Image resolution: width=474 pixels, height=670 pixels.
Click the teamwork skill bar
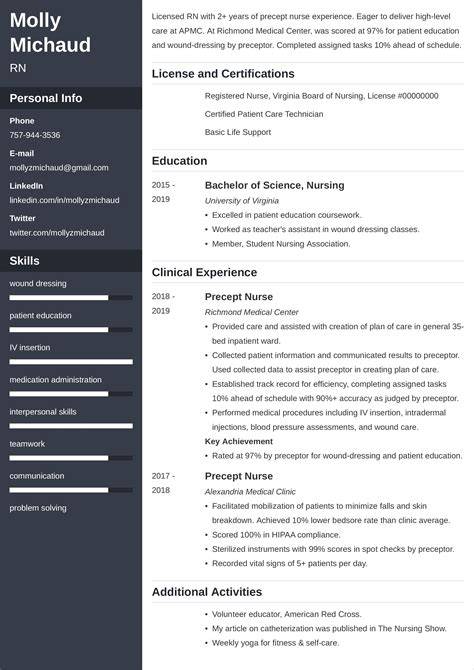click(x=71, y=458)
